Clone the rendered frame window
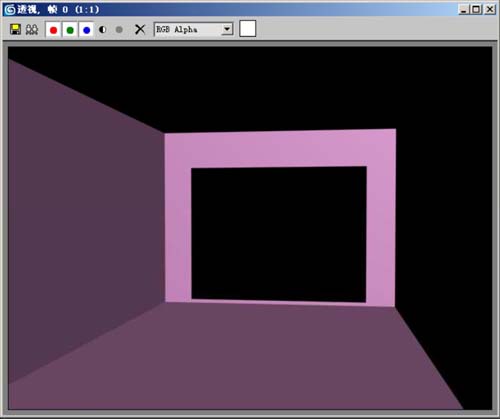Image resolution: width=500 pixels, height=419 pixels. click(x=32, y=29)
